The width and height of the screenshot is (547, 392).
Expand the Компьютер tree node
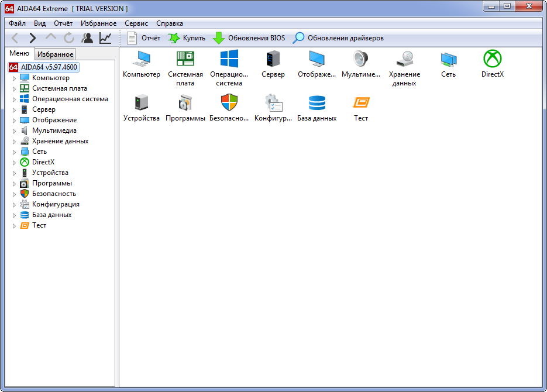[15, 78]
